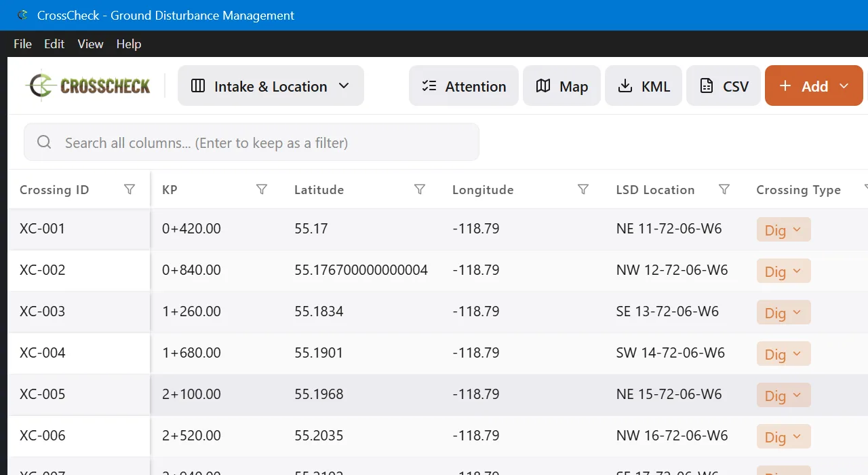The width and height of the screenshot is (868, 475).
Task: Click latitude value 55.1901
Action: pyautogui.click(x=319, y=353)
